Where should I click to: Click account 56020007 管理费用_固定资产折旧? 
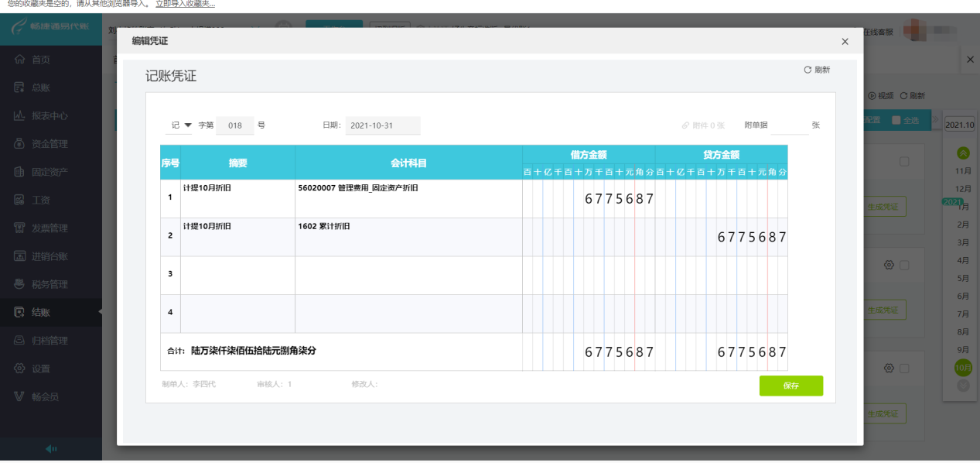(x=358, y=188)
